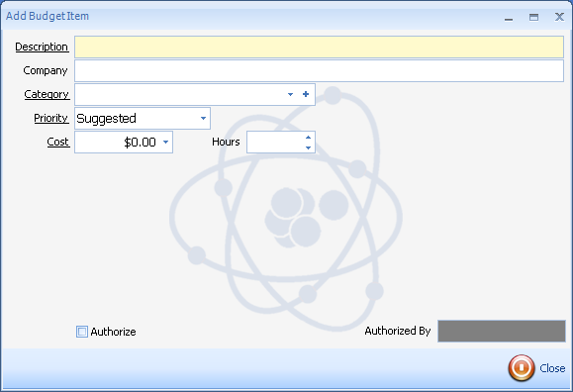This screenshot has height=392, width=573.
Task: Click the grayed Authorized By field
Action: click(502, 331)
